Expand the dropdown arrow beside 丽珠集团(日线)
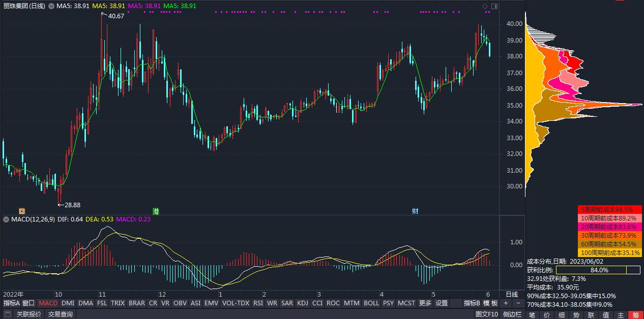Screen dimensions: 644x319 pyautogui.click(x=50, y=6)
